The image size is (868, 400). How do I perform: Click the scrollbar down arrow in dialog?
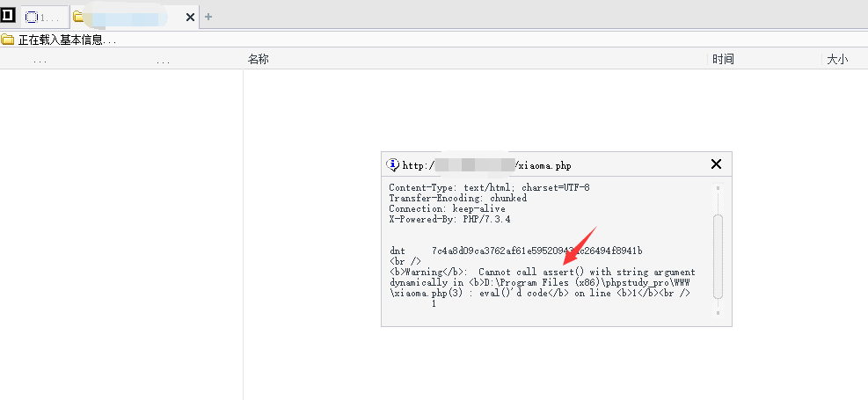pyautogui.click(x=718, y=313)
